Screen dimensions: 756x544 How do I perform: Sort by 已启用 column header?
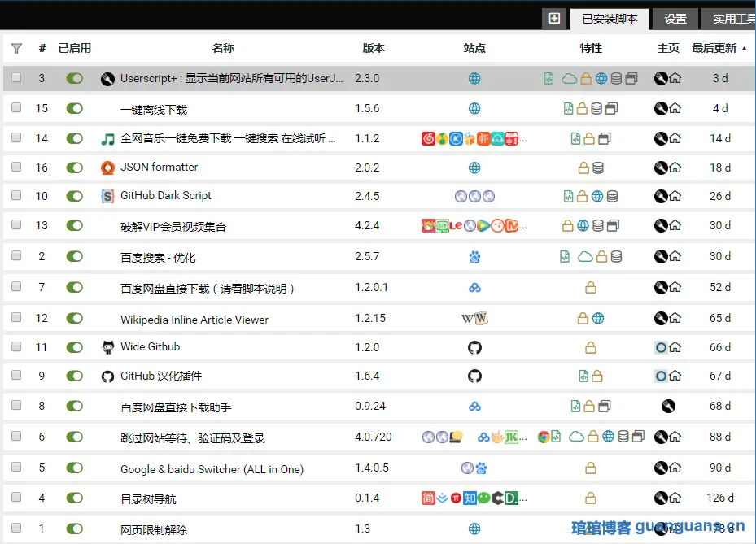[75, 48]
